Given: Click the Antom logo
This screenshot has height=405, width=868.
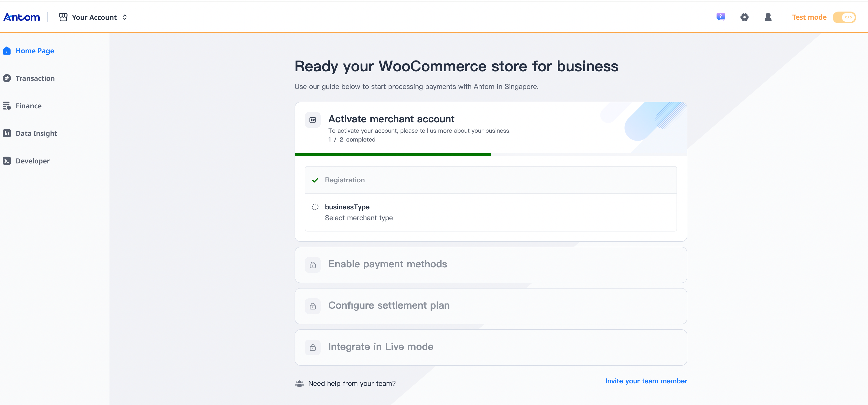Looking at the screenshot, I should click(x=22, y=17).
